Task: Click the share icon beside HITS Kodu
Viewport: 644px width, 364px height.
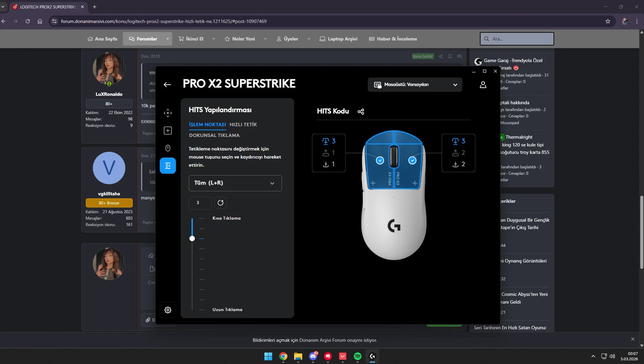Action: (361, 112)
